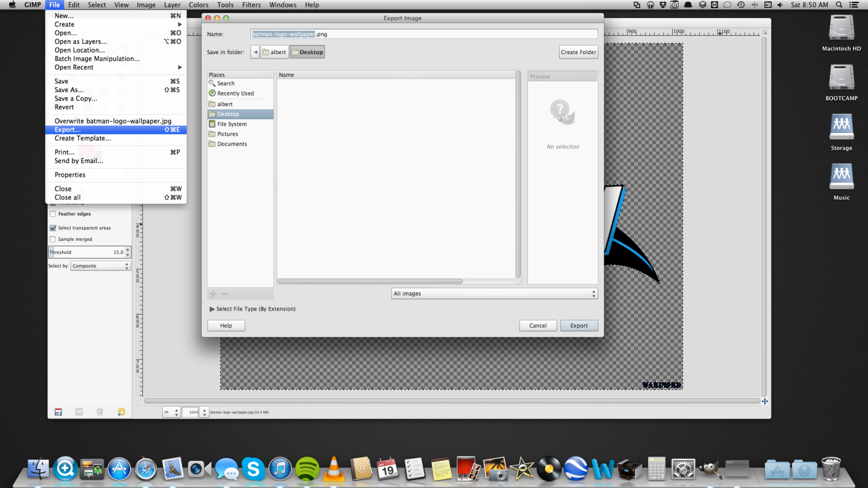Click GIMP Wilber icon in Dock

coord(710,469)
